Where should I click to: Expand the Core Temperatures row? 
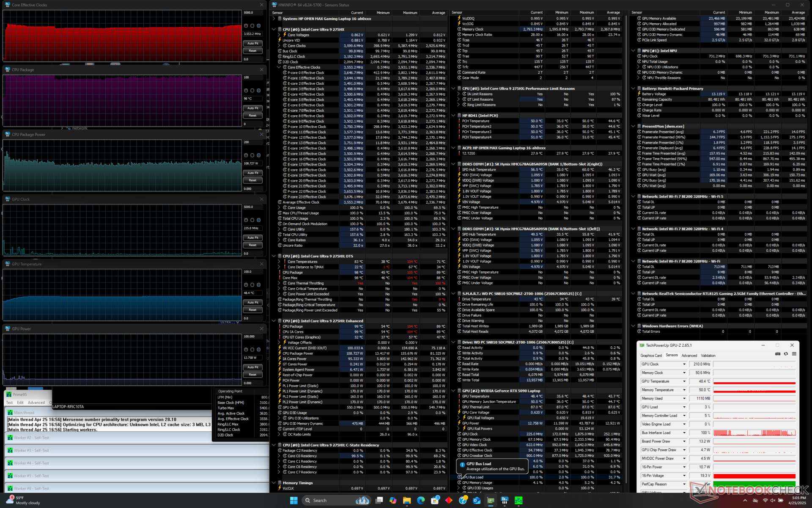point(279,262)
